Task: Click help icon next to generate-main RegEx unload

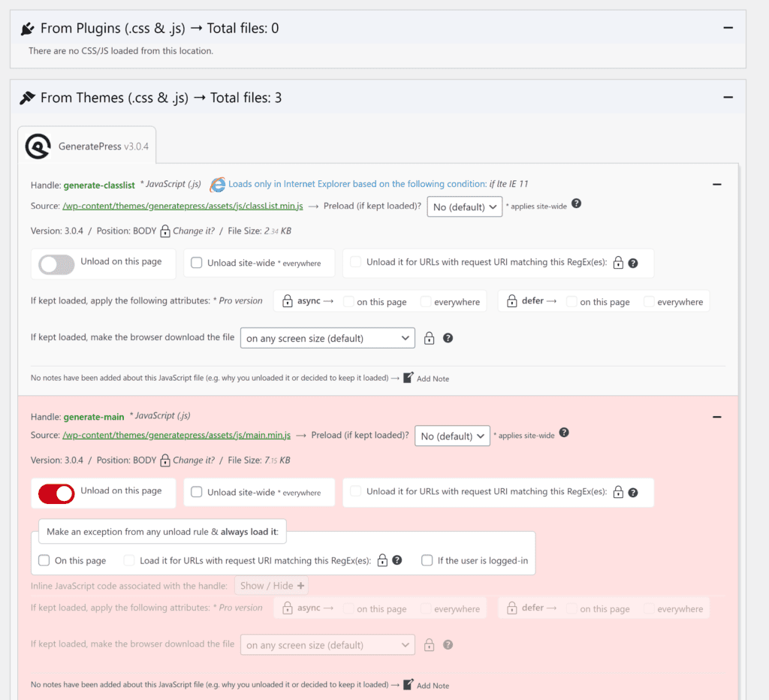Action: pyautogui.click(x=633, y=493)
